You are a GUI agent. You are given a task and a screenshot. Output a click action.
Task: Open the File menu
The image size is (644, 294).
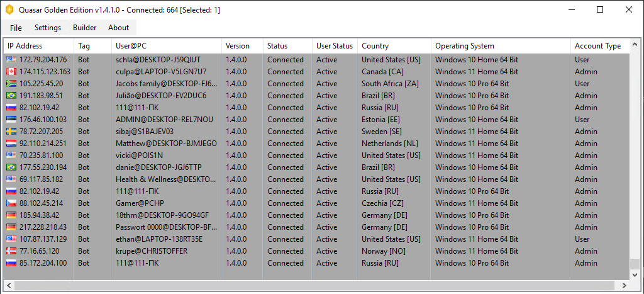point(16,28)
